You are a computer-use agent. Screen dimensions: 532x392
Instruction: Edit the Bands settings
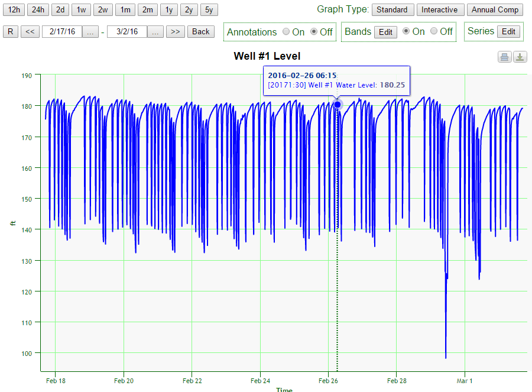click(x=385, y=33)
